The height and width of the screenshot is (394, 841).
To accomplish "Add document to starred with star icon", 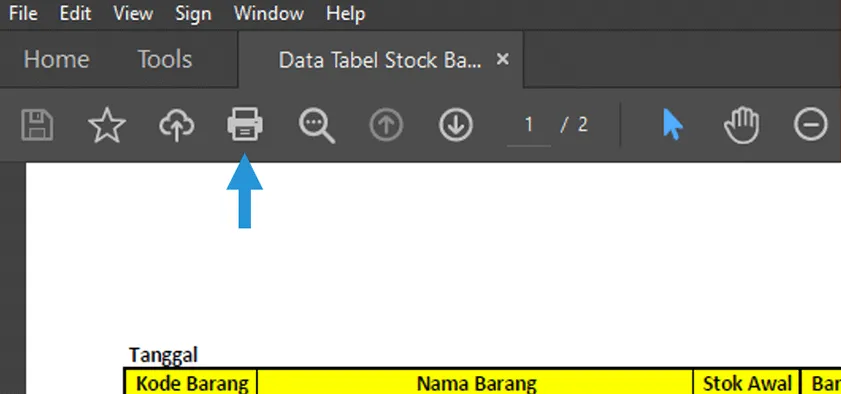I will pos(107,125).
